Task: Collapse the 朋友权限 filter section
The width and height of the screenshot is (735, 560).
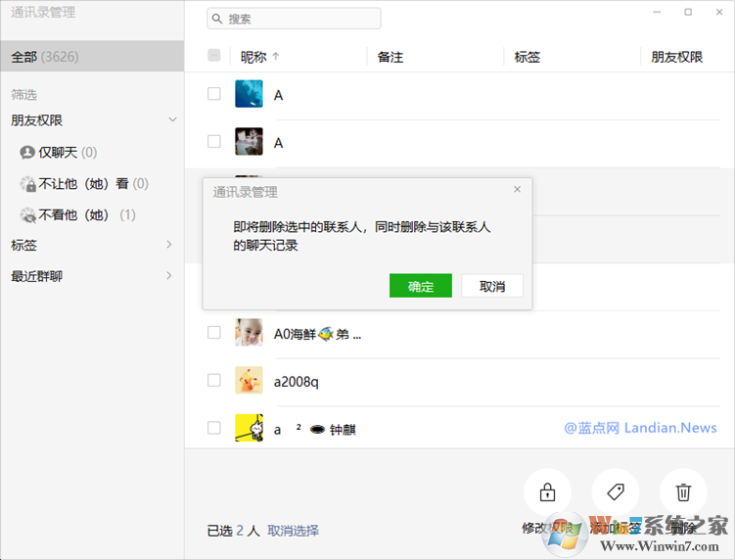Action: pos(172,119)
